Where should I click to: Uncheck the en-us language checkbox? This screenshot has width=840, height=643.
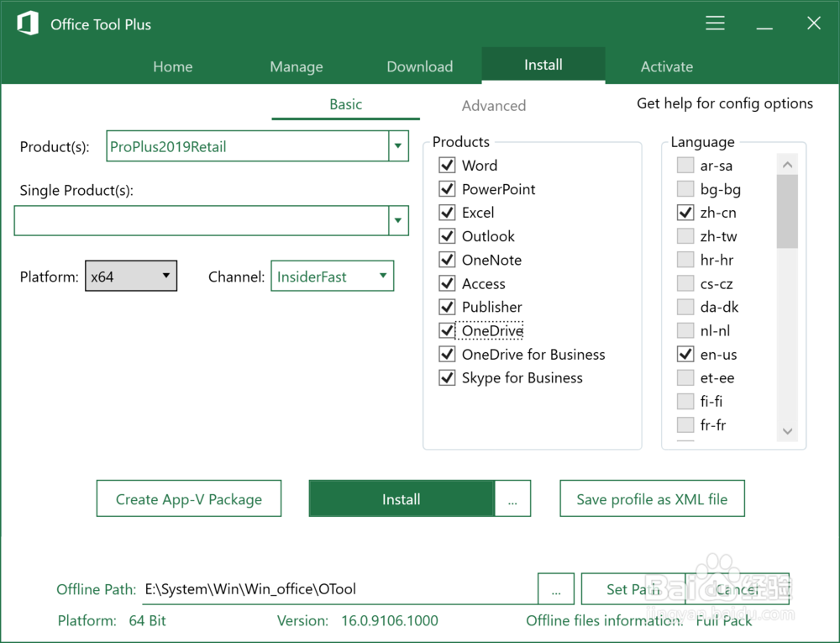(685, 354)
